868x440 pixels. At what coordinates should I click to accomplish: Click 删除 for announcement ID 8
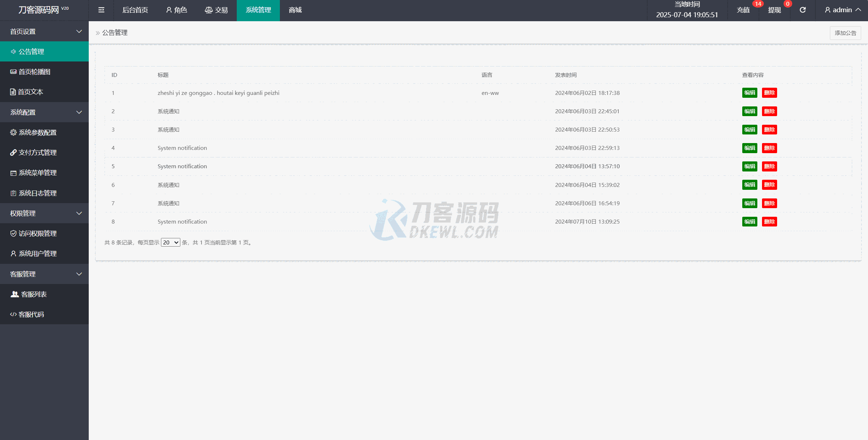(769, 222)
